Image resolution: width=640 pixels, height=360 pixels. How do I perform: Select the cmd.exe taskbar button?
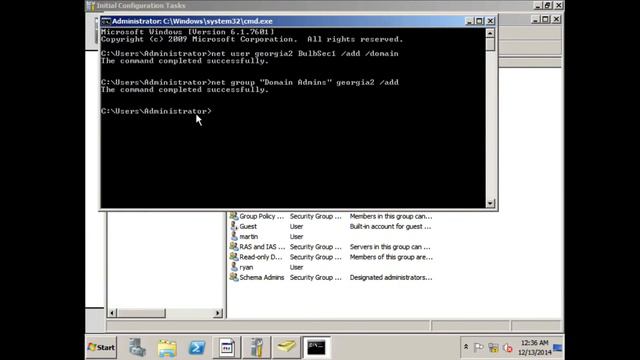316,347
